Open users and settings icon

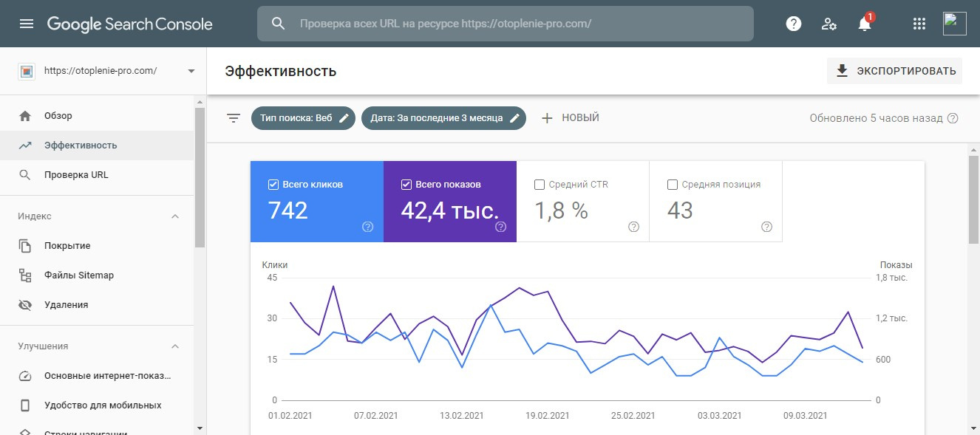tap(828, 24)
